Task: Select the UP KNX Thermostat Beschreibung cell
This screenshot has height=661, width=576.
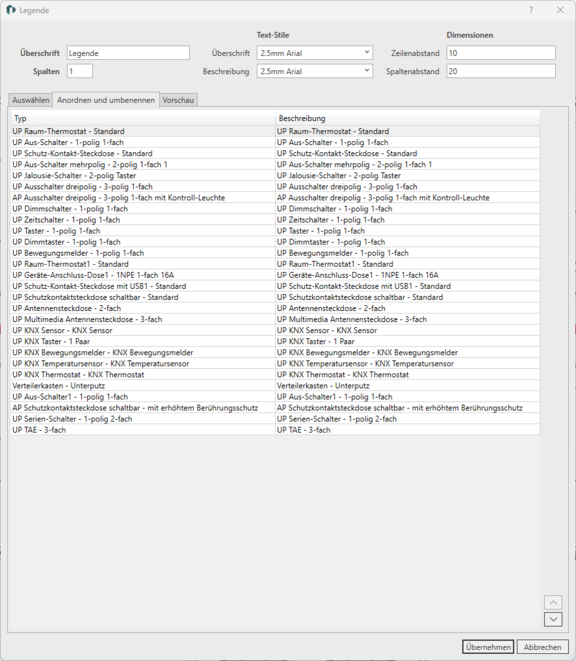Action: point(407,374)
